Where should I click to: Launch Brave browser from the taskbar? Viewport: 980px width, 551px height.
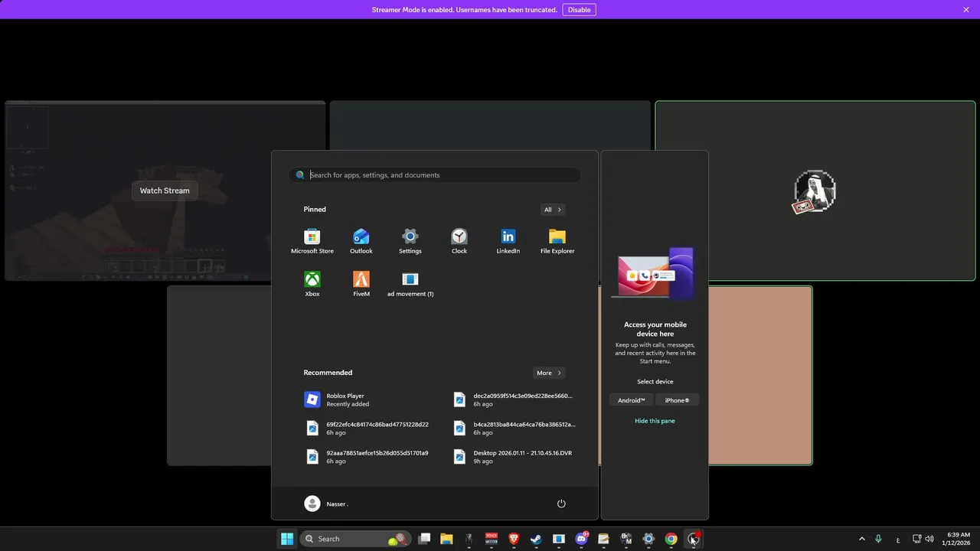[514, 539]
